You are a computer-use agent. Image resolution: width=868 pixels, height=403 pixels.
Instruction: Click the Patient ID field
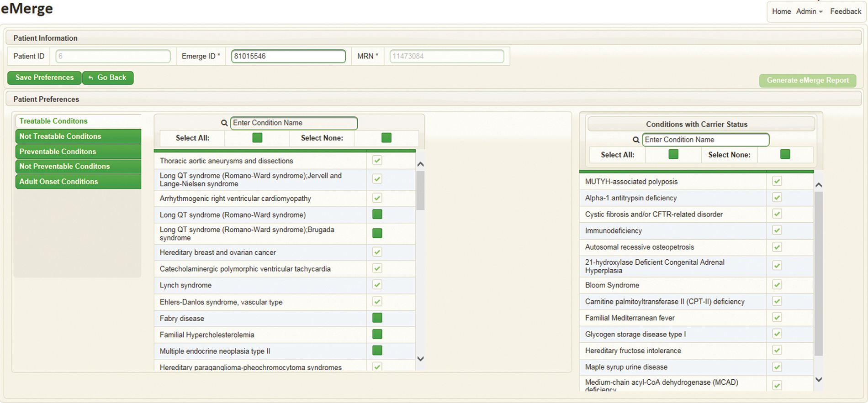pyautogui.click(x=113, y=56)
